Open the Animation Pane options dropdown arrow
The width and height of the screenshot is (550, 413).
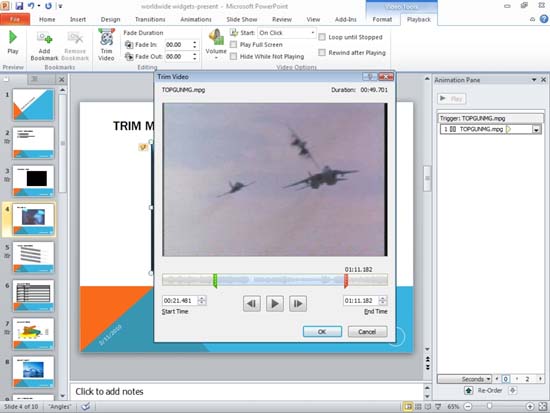point(534,80)
